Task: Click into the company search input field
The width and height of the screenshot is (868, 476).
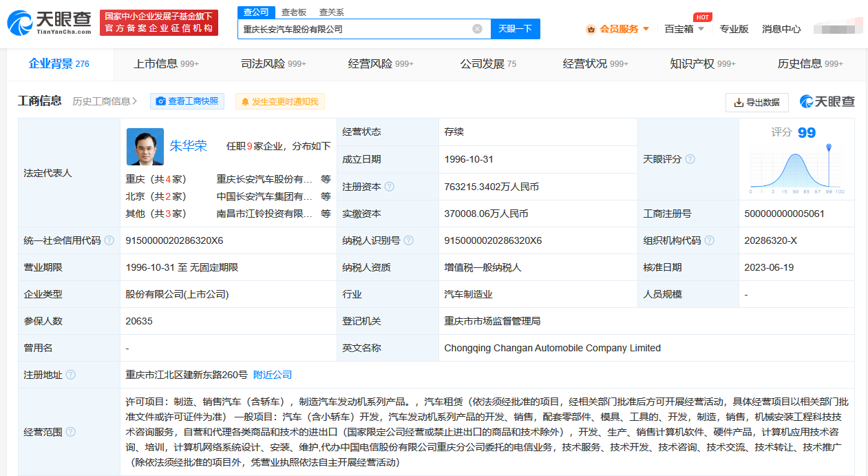Action: [354, 29]
